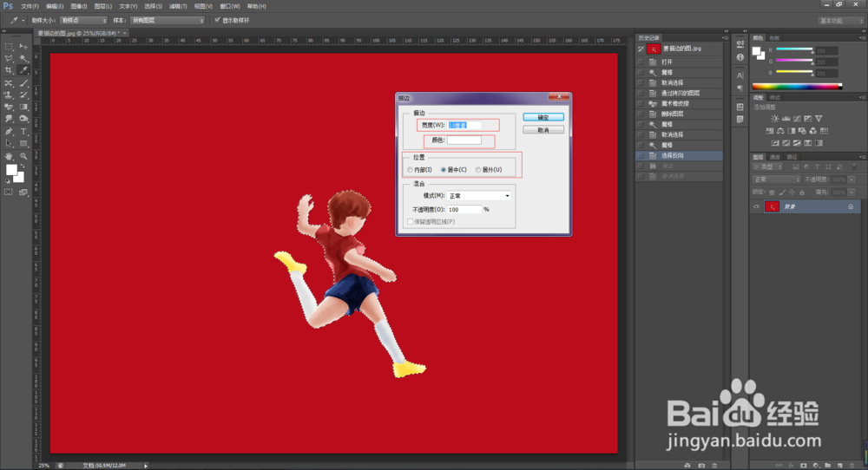Image resolution: width=868 pixels, height=470 pixels.
Task: Select the Zoom tool
Action: (x=23, y=156)
